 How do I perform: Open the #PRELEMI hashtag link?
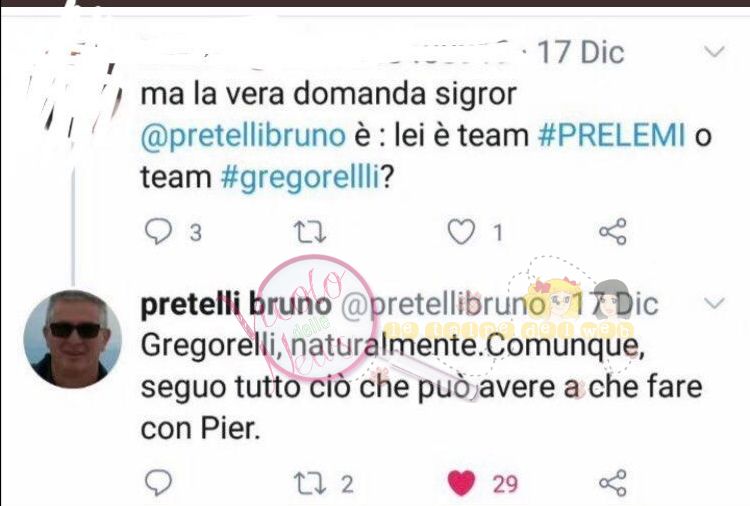point(612,135)
